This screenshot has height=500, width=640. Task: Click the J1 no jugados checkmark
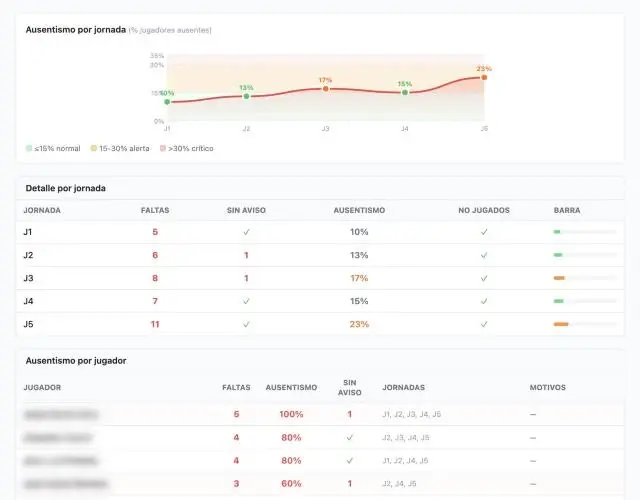coord(484,232)
